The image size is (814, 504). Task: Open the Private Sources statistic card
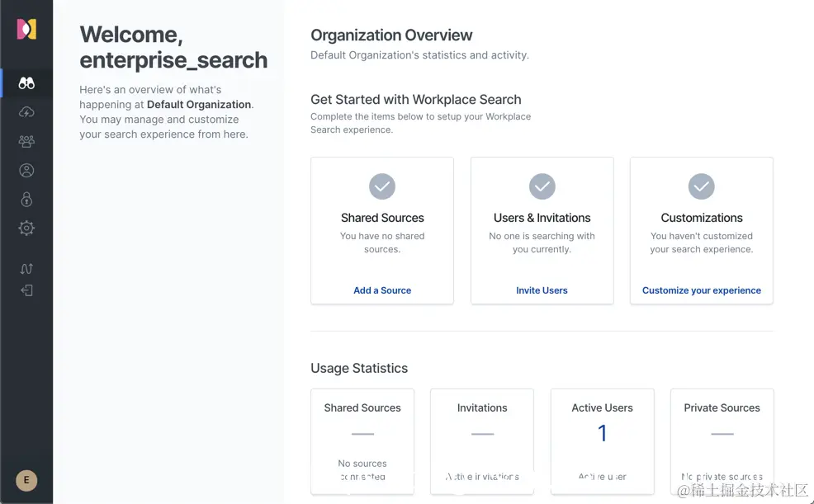722,441
